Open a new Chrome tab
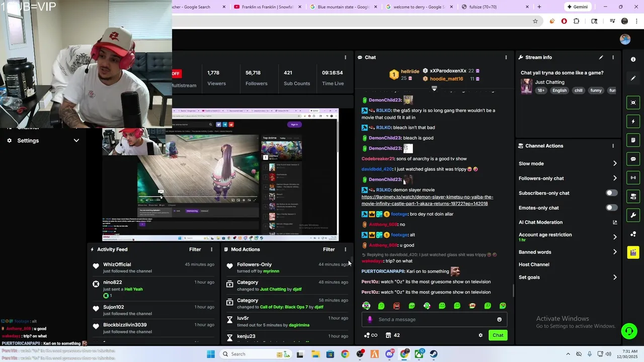The image size is (644, 362). click(539, 7)
